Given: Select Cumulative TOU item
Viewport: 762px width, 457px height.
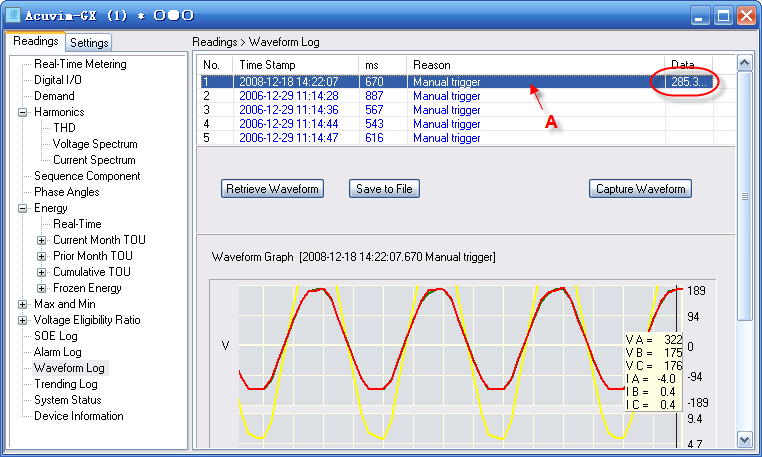Looking at the screenshot, I should [x=91, y=272].
